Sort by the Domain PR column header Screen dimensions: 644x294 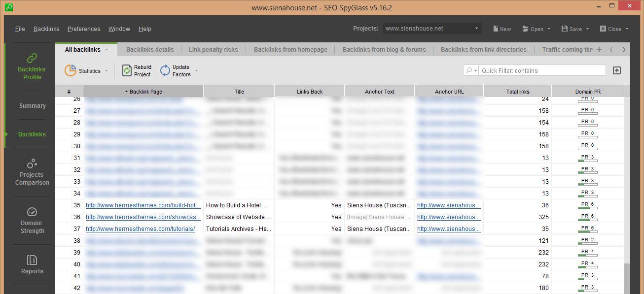(x=588, y=92)
